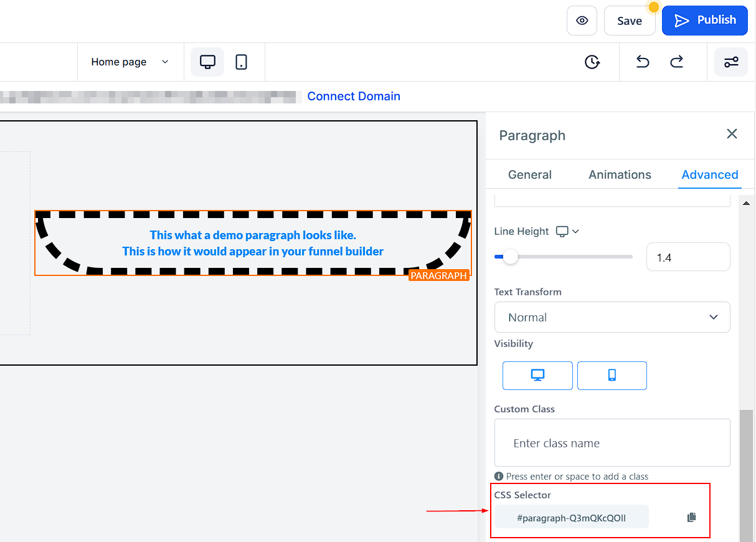Open version history clock icon
Image resolution: width=756 pixels, height=542 pixels.
point(592,62)
